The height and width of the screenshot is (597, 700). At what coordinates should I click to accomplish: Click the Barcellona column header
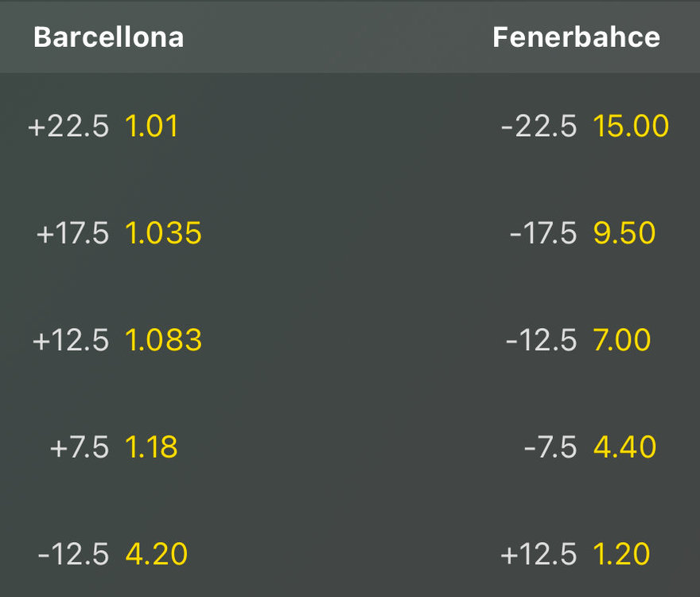[x=108, y=37]
